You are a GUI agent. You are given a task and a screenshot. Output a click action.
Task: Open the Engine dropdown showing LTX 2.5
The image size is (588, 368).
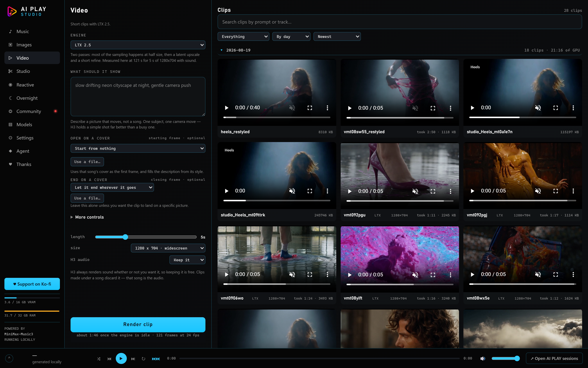coord(138,45)
